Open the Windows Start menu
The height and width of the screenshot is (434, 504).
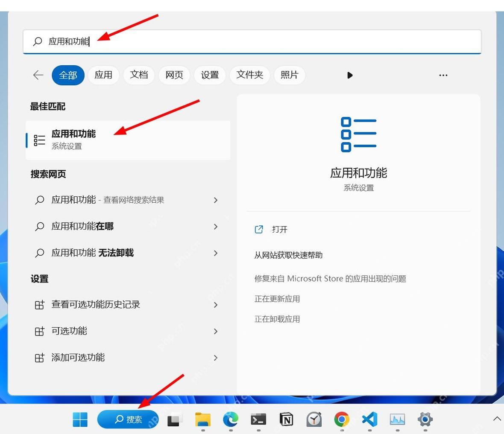tap(80, 419)
